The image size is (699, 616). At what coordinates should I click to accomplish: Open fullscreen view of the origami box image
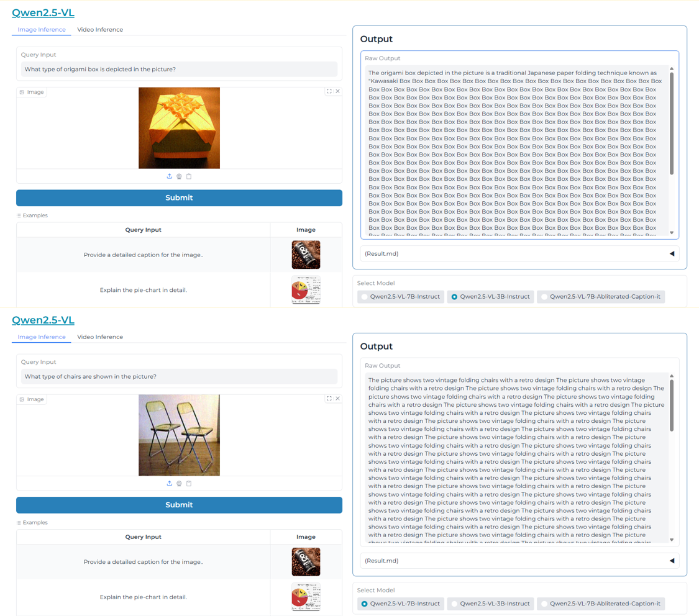click(x=329, y=91)
